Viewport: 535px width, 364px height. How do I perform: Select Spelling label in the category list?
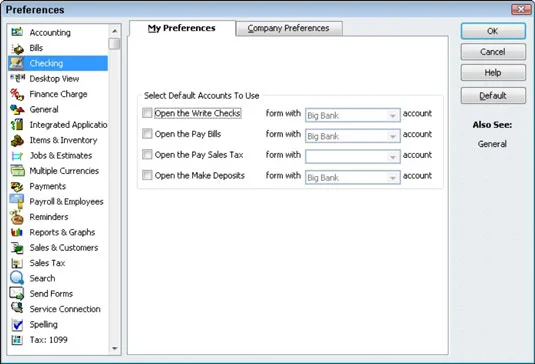(x=44, y=324)
